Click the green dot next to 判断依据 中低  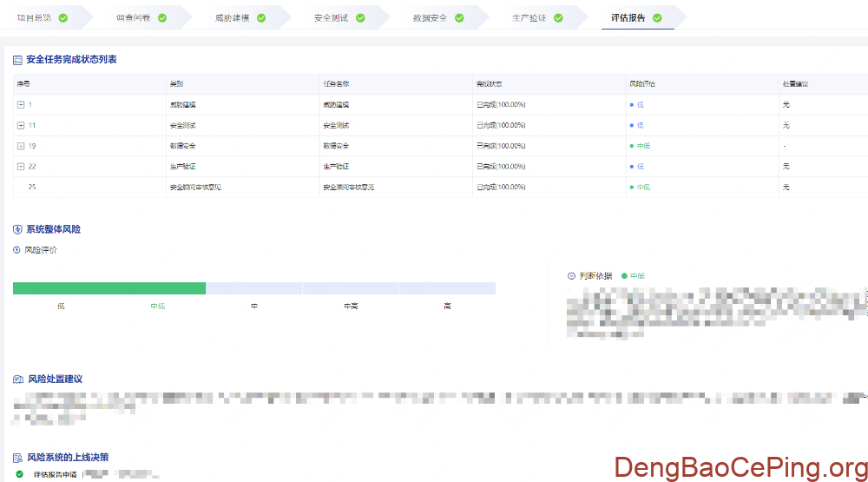pos(624,276)
